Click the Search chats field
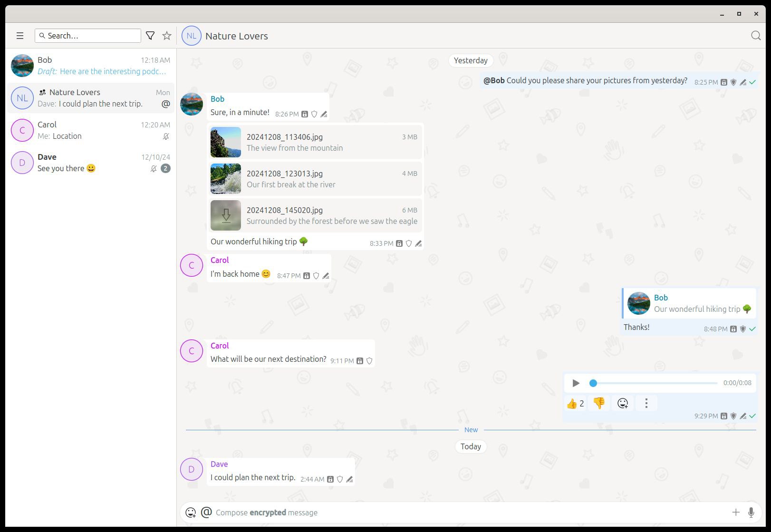Image resolution: width=771 pixels, height=532 pixels. [x=88, y=36]
